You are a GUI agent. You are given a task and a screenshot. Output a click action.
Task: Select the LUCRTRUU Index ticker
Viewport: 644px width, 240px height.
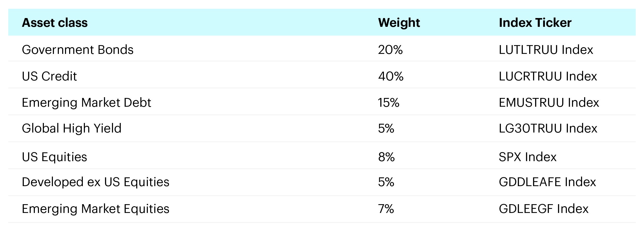click(x=548, y=76)
